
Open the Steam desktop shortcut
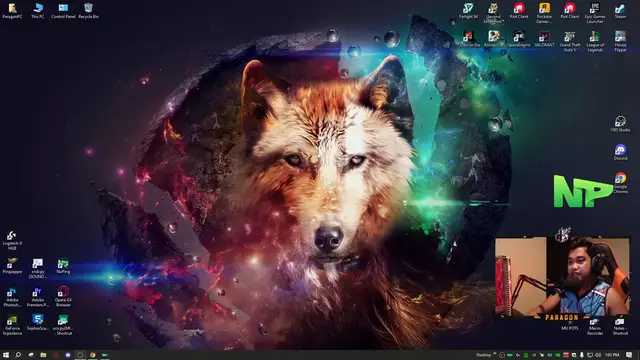(x=620, y=11)
